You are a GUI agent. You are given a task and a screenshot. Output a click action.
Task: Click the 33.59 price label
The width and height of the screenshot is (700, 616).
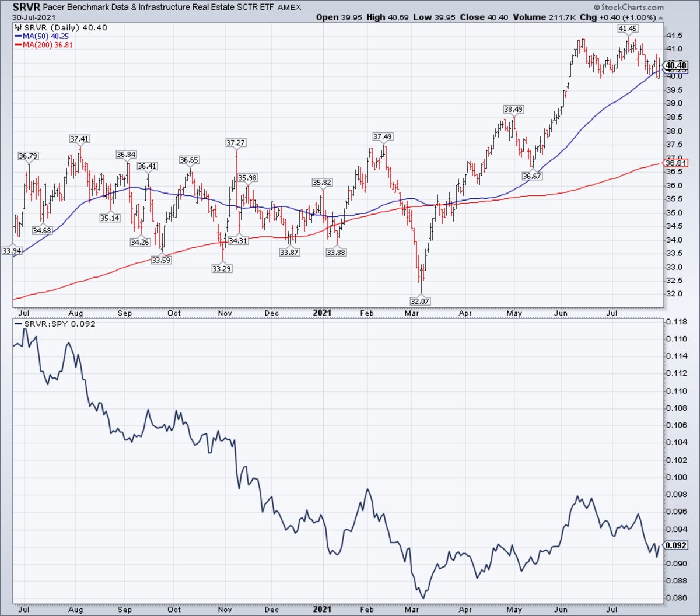(x=161, y=260)
